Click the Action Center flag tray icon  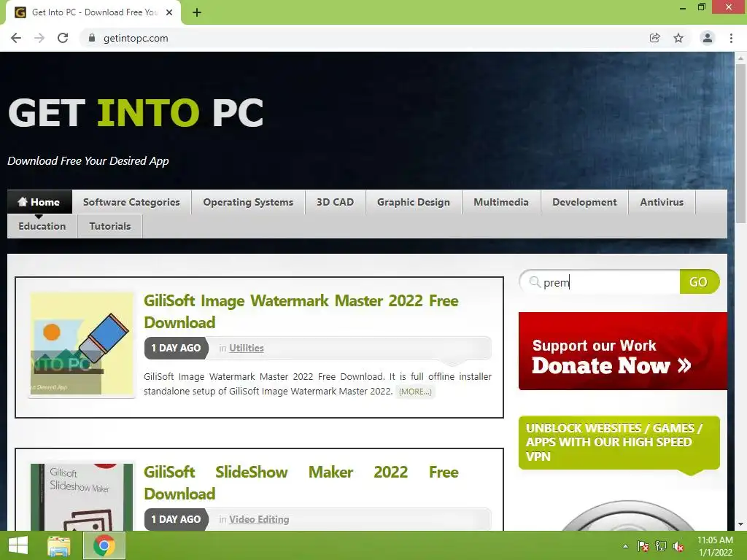click(643, 546)
